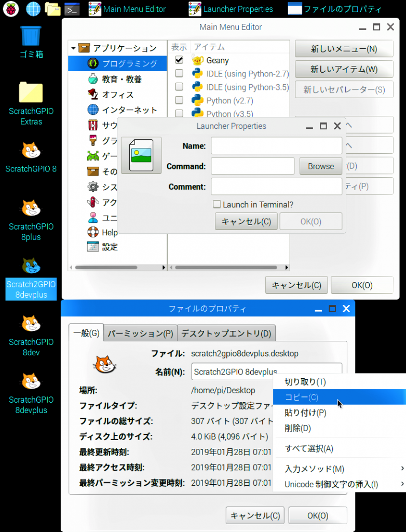This screenshot has width=406, height=532.
Task: Launch the web browser globe icon
Action: click(33, 8)
